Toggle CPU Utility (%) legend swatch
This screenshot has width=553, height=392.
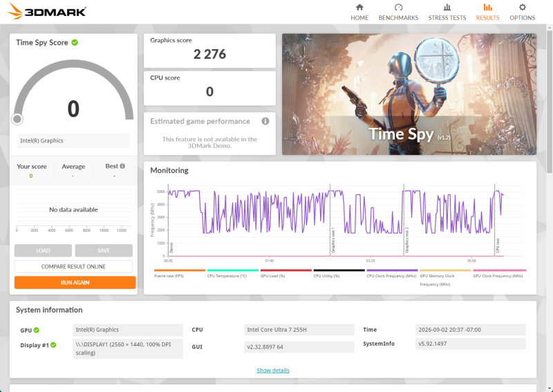[x=339, y=270]
